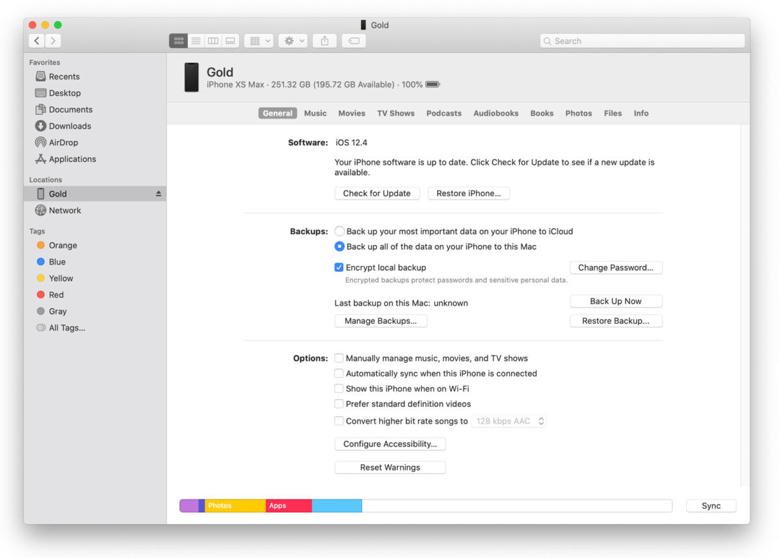Switch to gallery view in toolbar
Viewport: 780px width, 558px height.
coord(230,41)
